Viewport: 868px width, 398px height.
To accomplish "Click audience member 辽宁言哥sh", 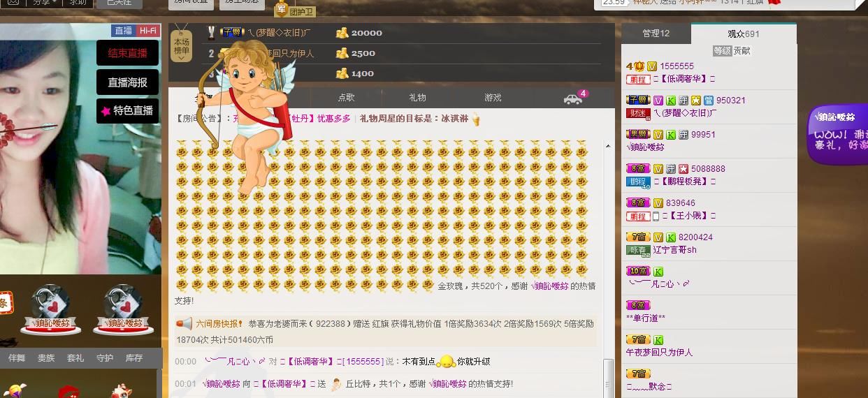I will coord(675,250).
